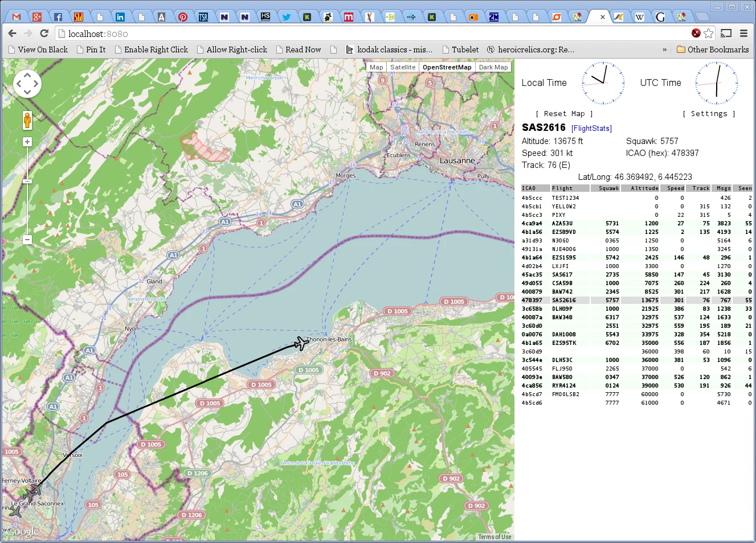Zoom in with the map plus button
The width and height of the screenshot is (756, 543).
27,142
